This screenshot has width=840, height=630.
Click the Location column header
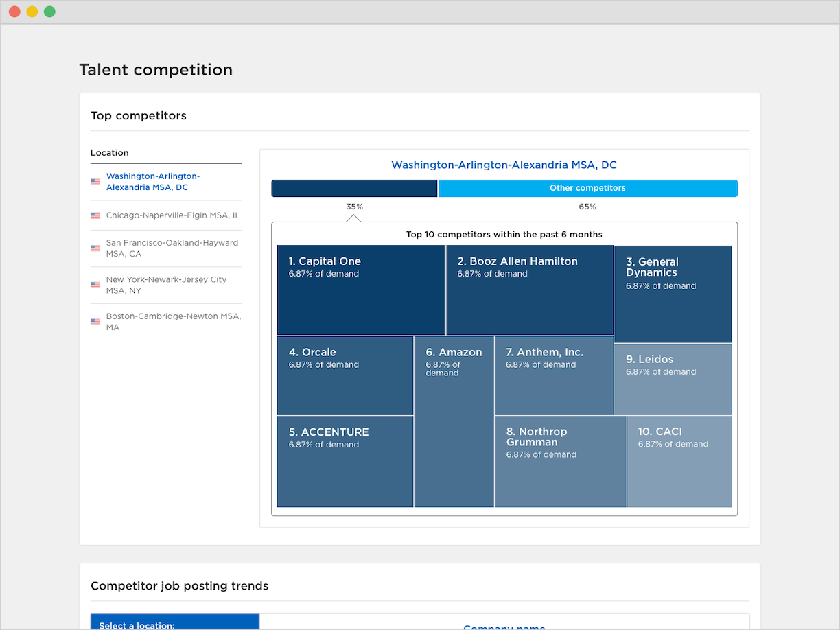point(110,153)
